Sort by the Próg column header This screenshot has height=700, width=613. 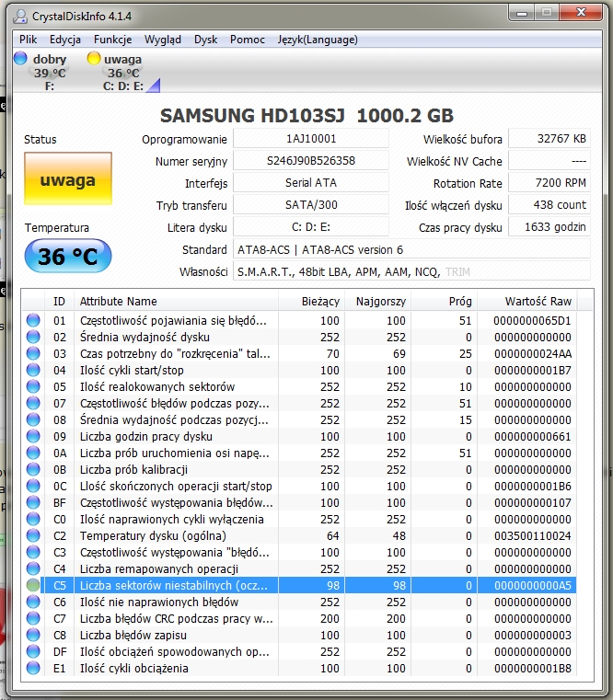[445, 302]
